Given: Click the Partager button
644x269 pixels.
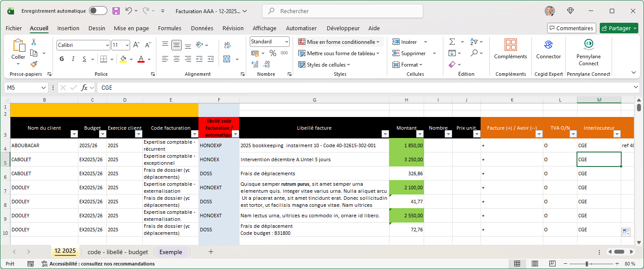Looking at the screenshot, I should tap(619, 28).
